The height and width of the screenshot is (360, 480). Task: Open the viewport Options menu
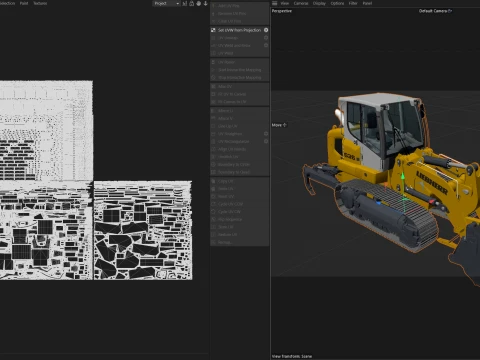[337, 3]
